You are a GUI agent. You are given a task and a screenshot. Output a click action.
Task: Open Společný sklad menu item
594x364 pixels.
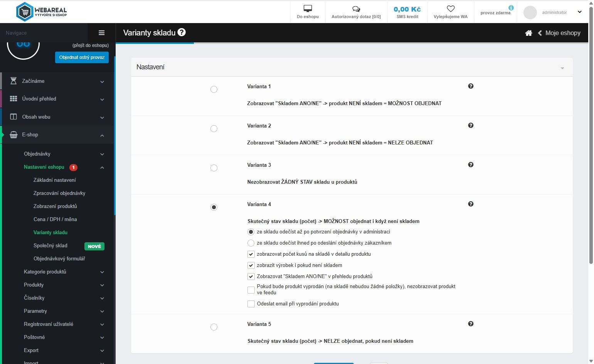pos(50,245)
